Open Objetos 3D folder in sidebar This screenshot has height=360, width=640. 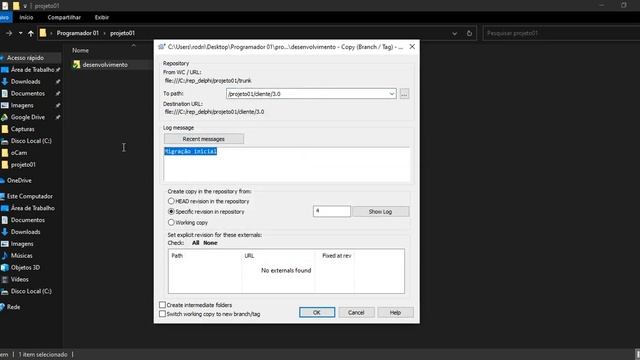25,267
